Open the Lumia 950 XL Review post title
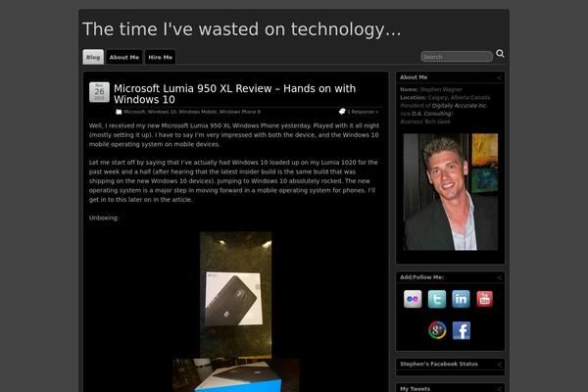588x392 pixels. 235,94
